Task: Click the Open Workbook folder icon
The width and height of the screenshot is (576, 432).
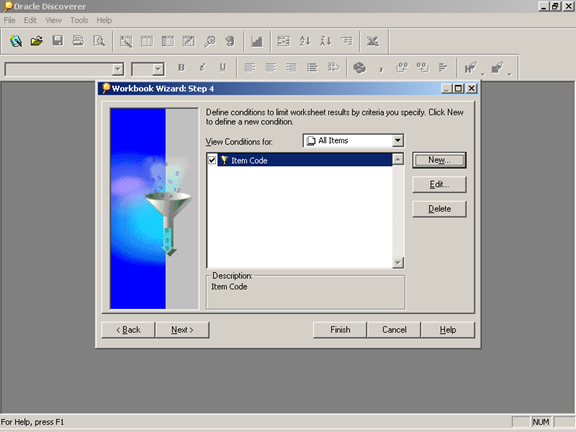Action: [x=37, y=41]
